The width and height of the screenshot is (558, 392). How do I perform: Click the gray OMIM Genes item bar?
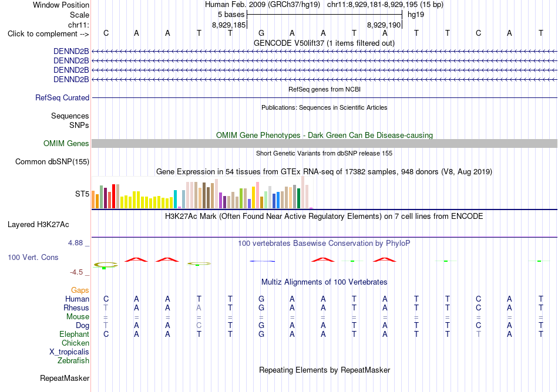pos(324,144)
